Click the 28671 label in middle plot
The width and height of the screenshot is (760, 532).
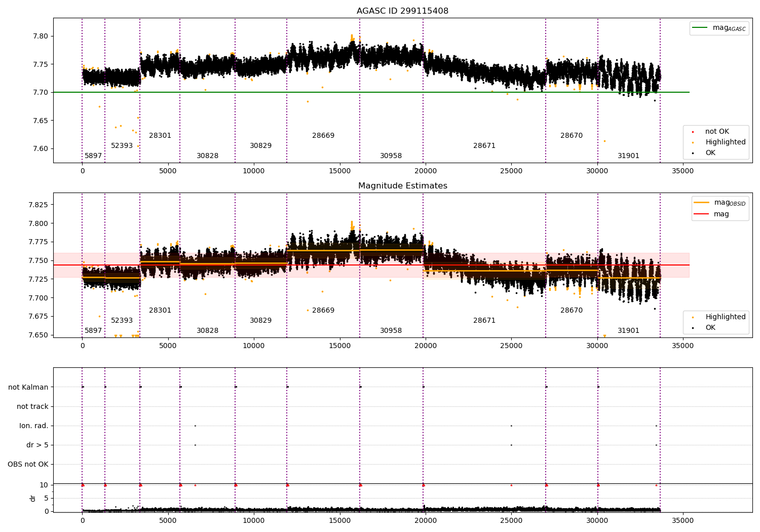[x=484, y=321]
